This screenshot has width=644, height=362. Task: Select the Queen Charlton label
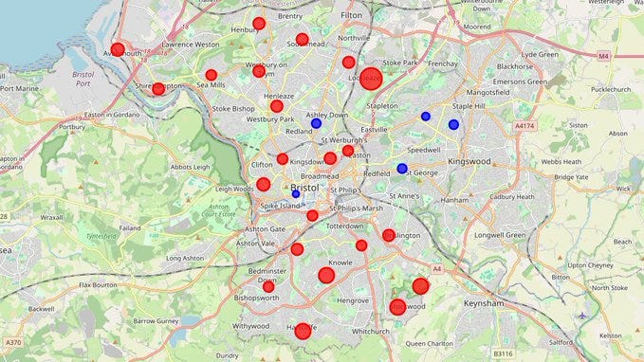(x=430, y=344)
